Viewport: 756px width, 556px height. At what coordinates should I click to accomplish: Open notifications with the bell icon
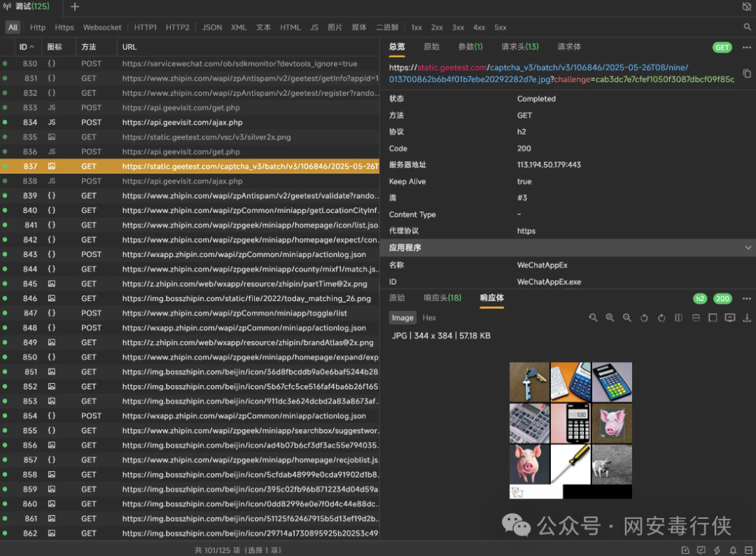pos(733,550)
